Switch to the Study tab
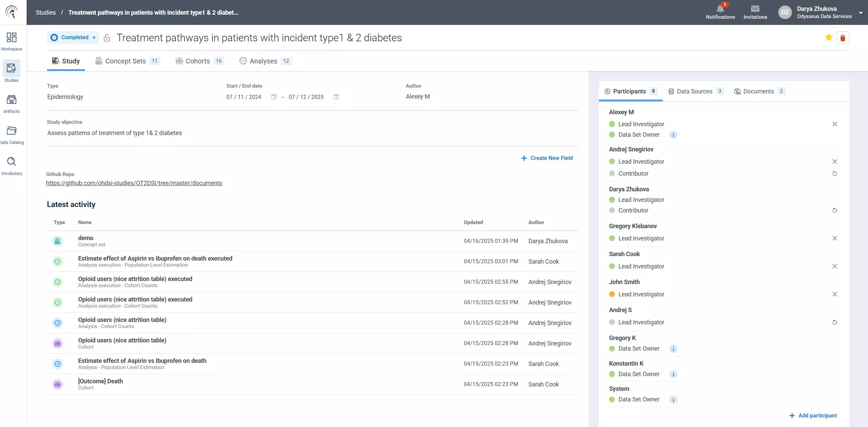 [x=66, y=61]
